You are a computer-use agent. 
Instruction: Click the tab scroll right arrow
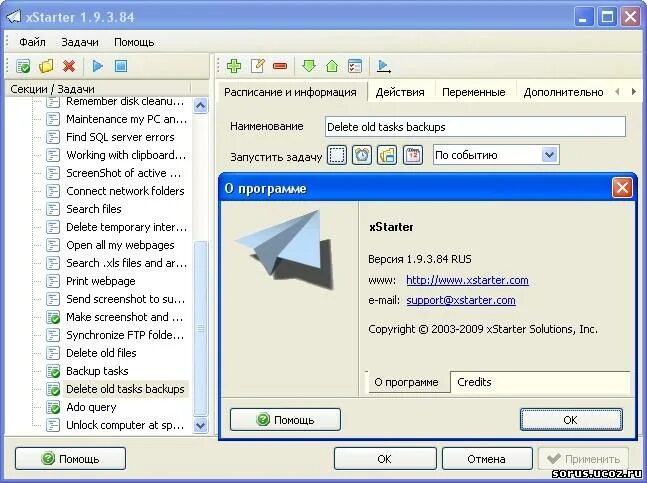point(633,92)
